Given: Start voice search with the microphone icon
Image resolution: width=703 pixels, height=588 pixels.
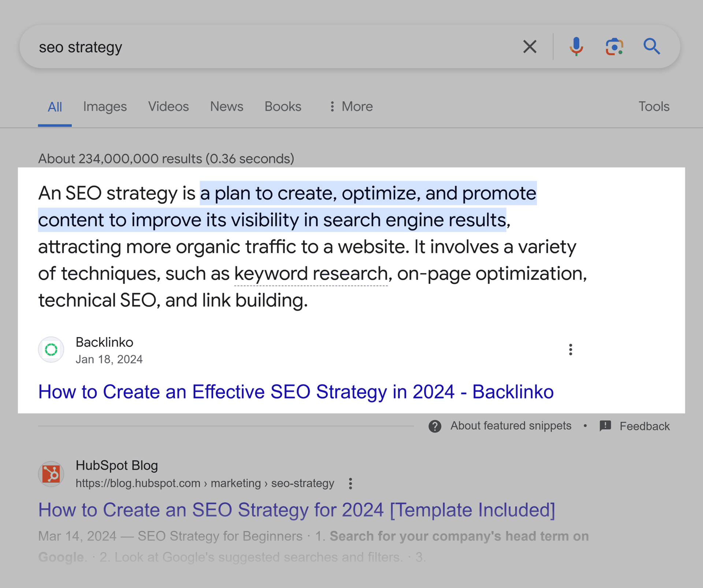Looking at the screenshot, I should 576,46.
